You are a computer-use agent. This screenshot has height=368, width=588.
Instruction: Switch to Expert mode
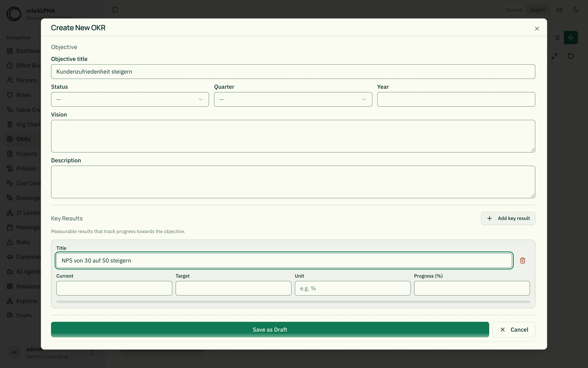point(537,10)
